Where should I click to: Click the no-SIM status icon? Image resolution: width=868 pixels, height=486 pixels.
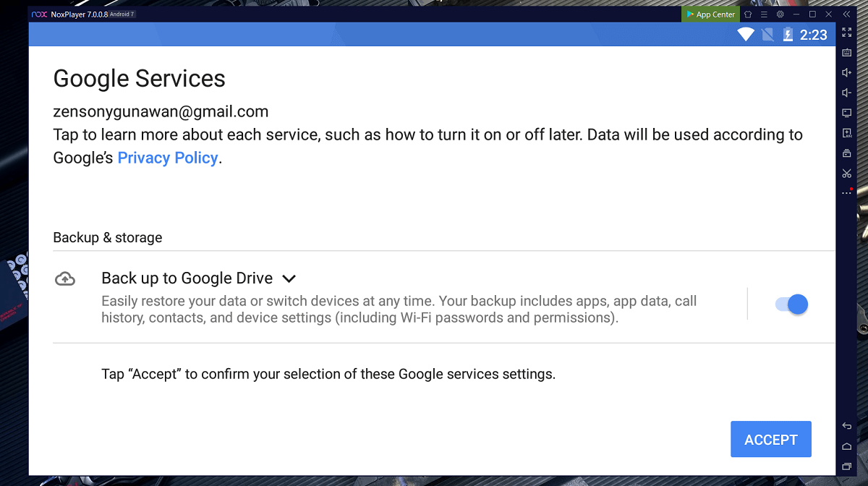point(767,35)
